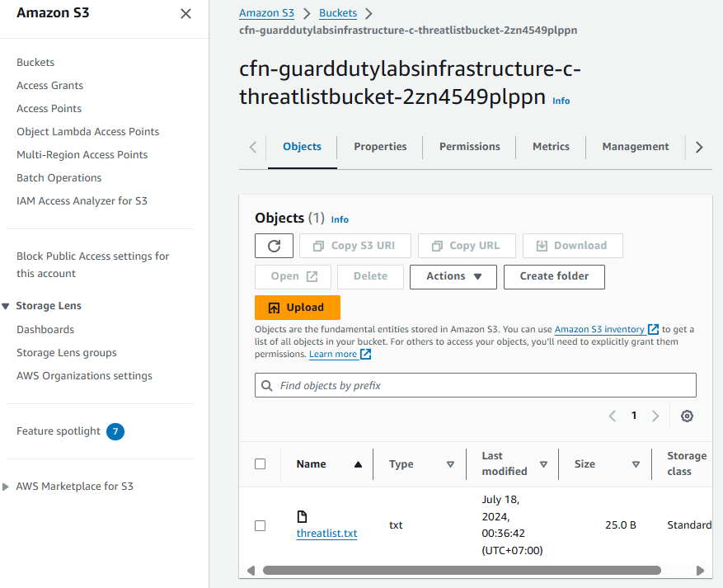This screenshot has width=723, height=588.
Task: Click the Copy URL button
Action: (x=467, y=246)
